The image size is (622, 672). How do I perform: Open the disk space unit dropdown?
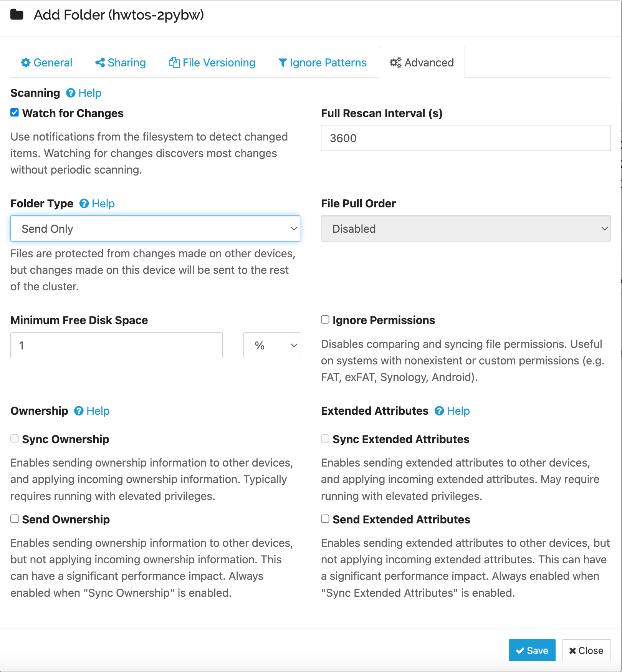[x=271, y=345]
